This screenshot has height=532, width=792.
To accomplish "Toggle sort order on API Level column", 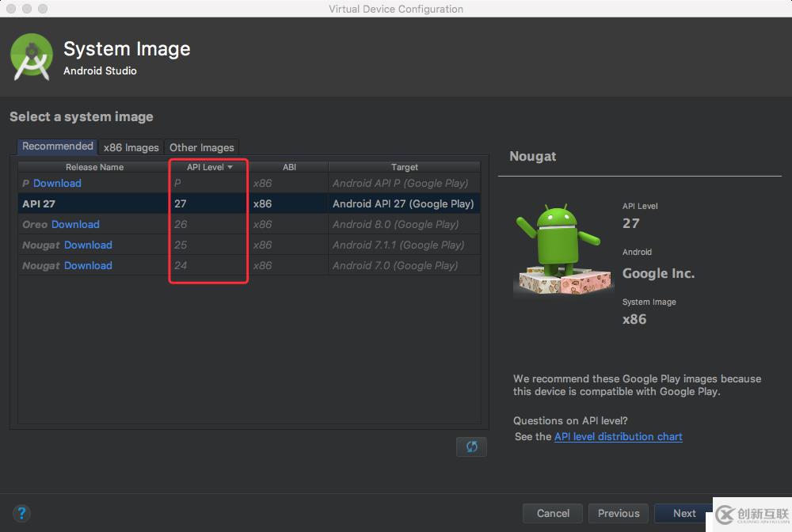I will pos(208,167).
